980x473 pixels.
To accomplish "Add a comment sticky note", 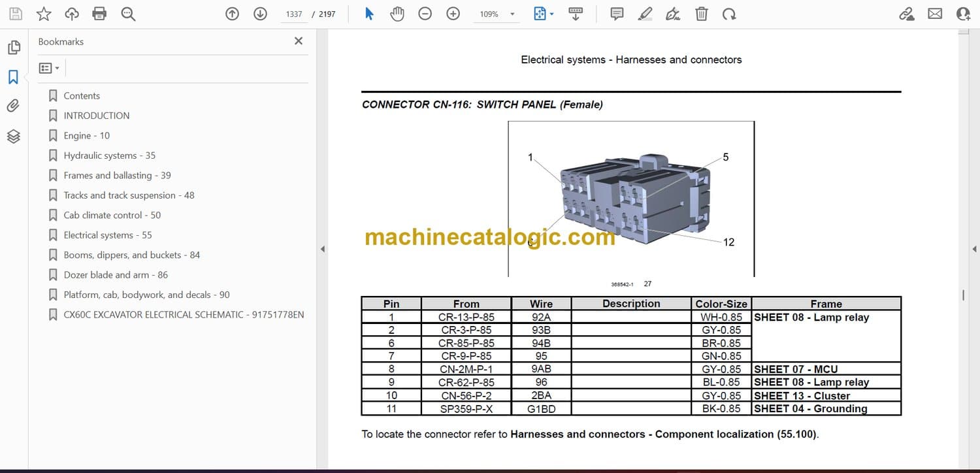I will point(617,14).
